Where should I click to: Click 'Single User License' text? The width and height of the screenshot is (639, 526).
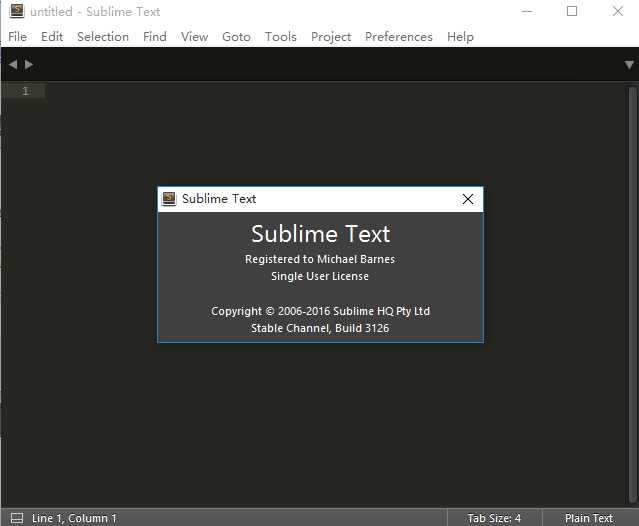[320, 276]
